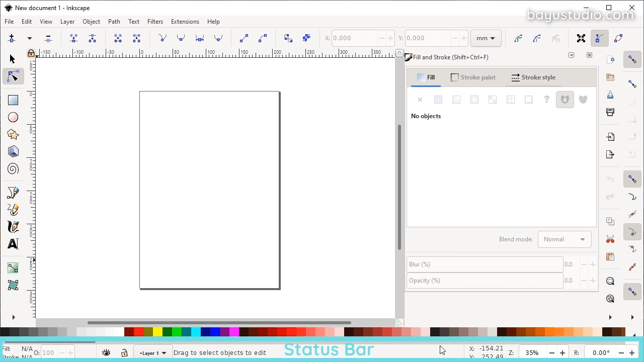Select the Node editing tool
644x362 pixels.
[13, 76]
